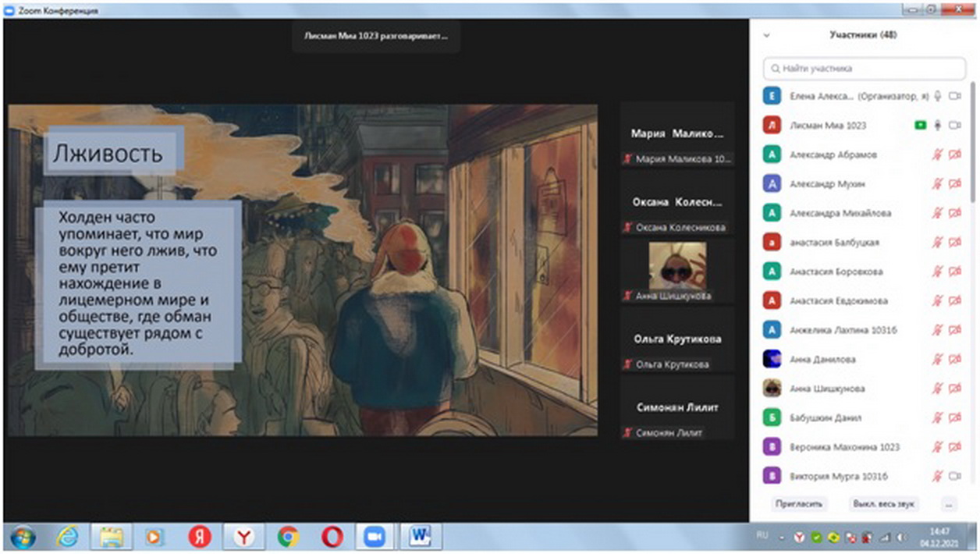Click the Найти участника search field

pyautogui.click(x=864, y=68)
